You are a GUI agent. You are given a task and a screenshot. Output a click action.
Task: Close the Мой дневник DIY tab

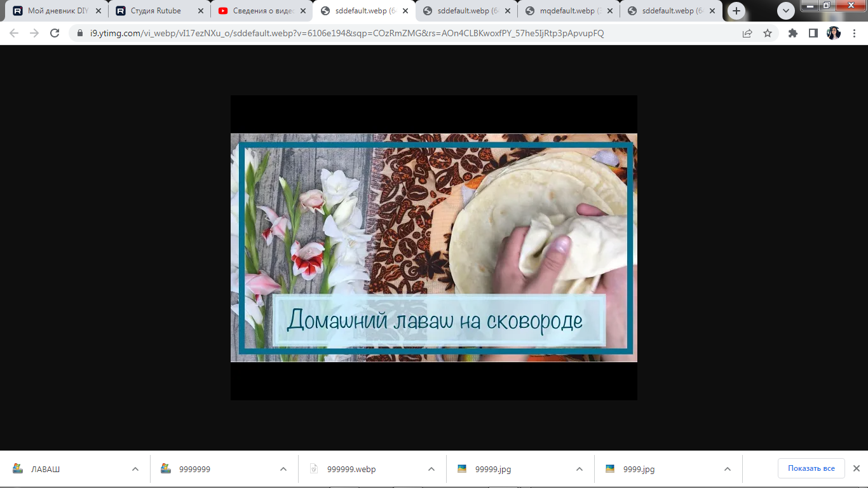(x=98, y=11)
